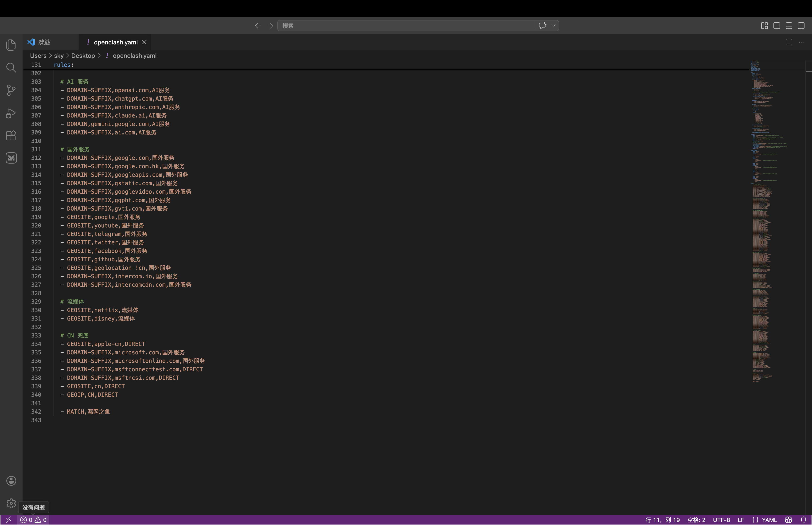Toggle the secondary side bar visibility
This screenshot has width=812, height=525.
(801, 26)
